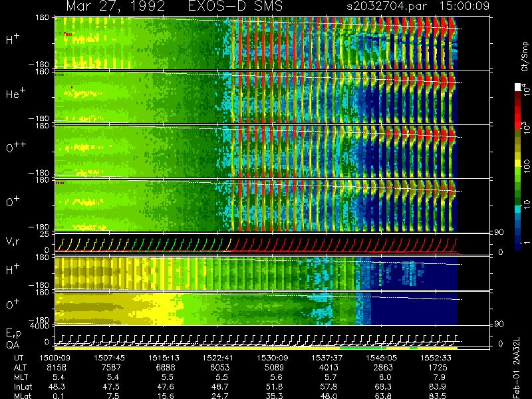
Task: Click the 'O++' panel label
Action: 16,147
